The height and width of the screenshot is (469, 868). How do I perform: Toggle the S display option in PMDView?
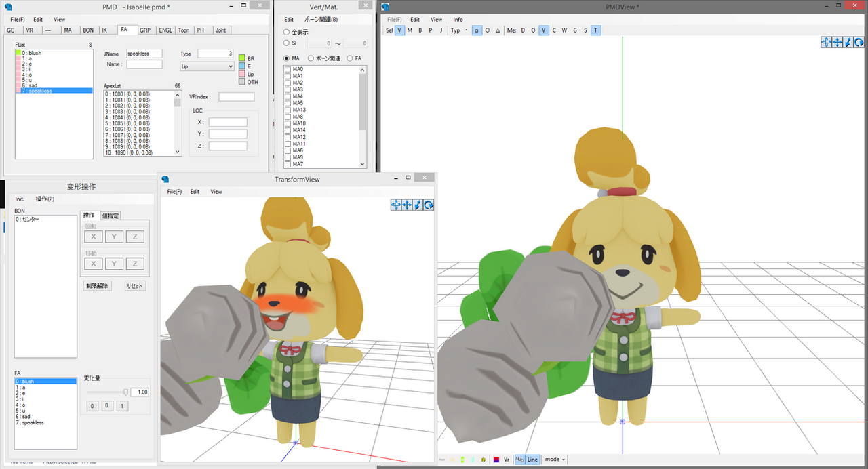(x=585, y=30)
